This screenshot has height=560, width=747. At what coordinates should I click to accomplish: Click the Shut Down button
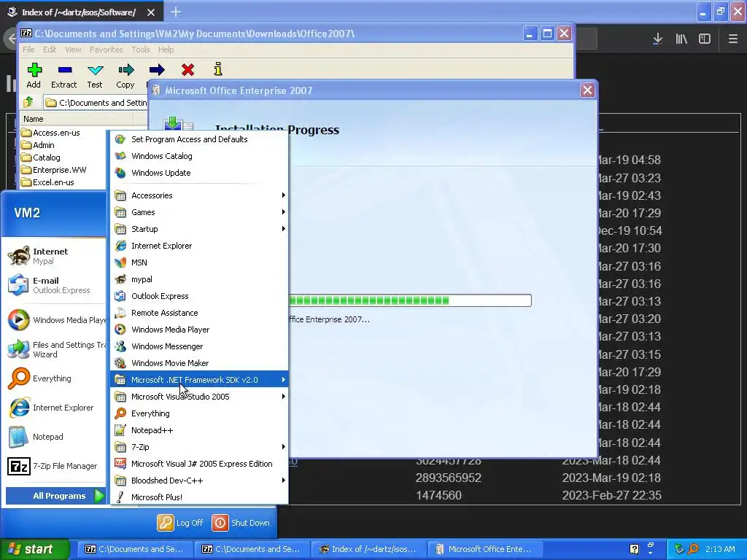(241, 523)
